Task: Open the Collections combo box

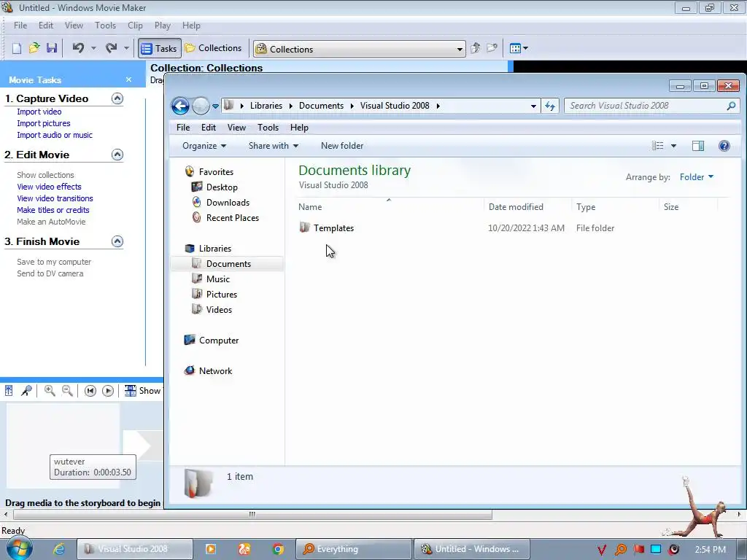Action: (x=360, y=49)
